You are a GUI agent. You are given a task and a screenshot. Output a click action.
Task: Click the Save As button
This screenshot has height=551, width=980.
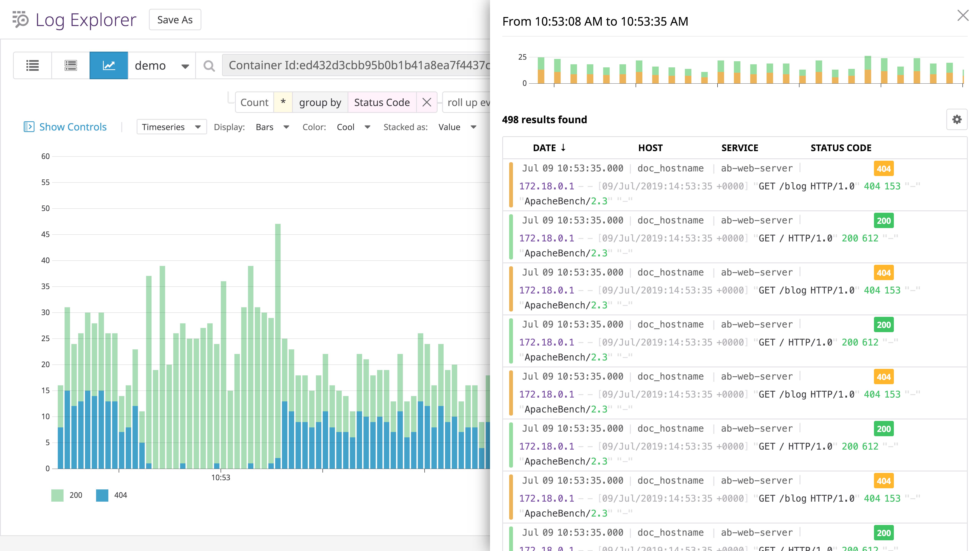[174, 19]
